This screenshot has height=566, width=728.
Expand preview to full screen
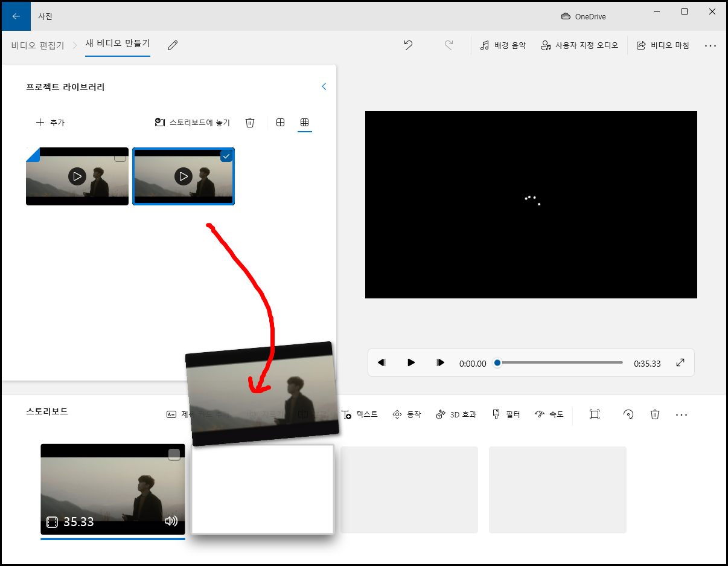(680, 362)
